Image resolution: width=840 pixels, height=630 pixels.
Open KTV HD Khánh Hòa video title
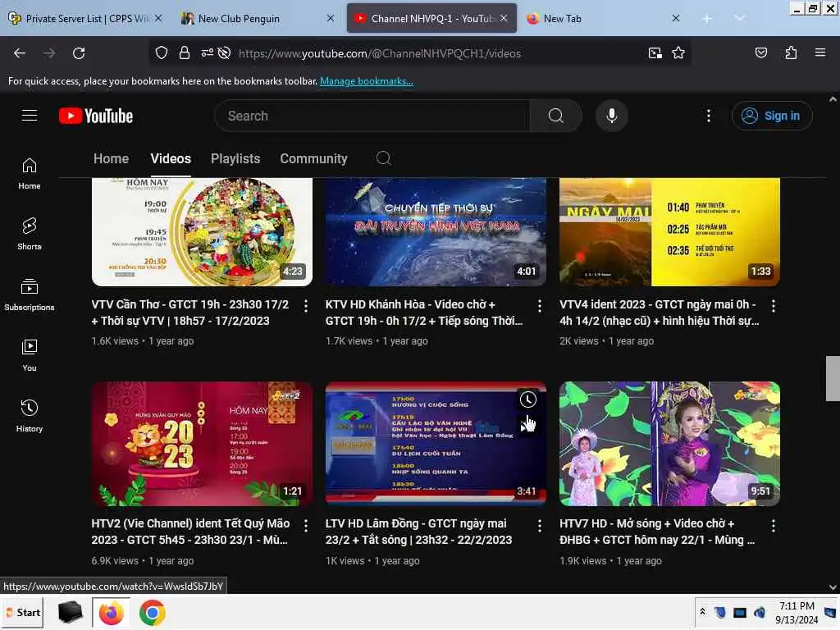tap(424, 313)
